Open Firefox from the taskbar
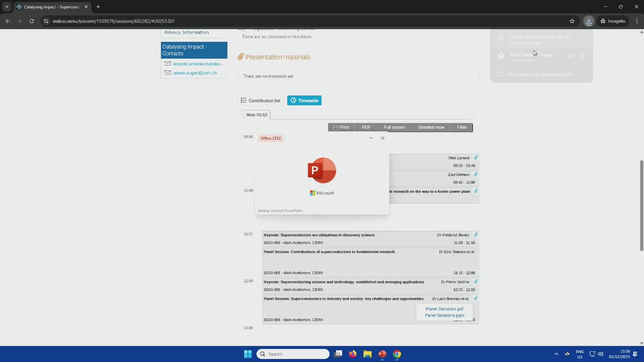Image resolution: width=644 pixels, height=362 pixels. click(353, 354)
